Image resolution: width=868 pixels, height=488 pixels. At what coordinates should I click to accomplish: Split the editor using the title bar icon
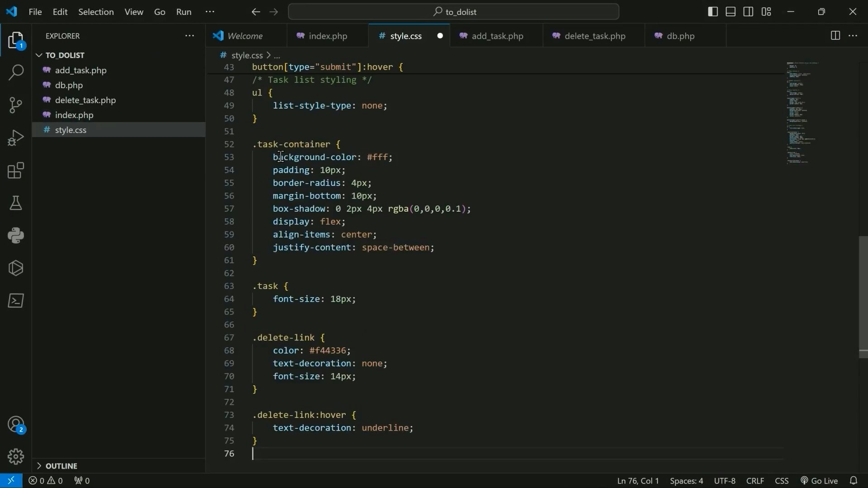[835, 35]
